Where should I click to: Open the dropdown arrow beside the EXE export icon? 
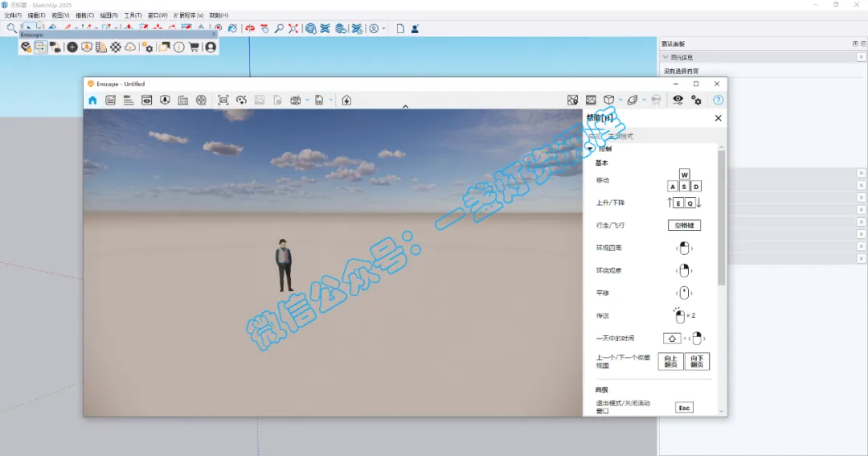(331, 101)
